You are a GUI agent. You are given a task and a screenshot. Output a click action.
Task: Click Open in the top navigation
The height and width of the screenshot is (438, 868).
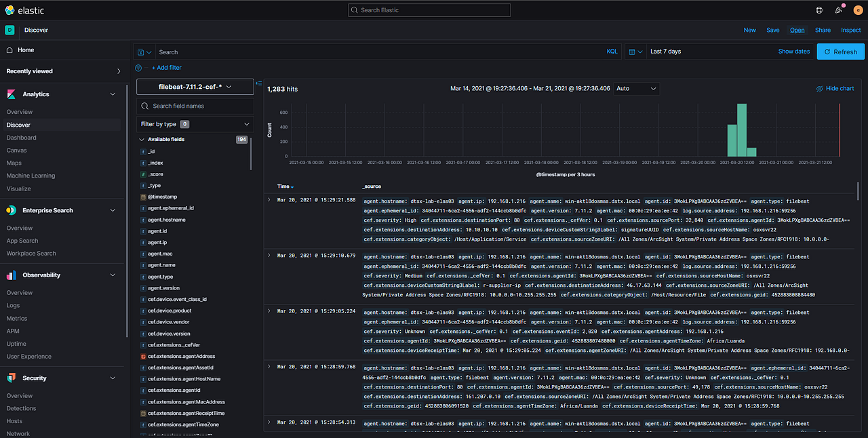(x=797, y=30)
